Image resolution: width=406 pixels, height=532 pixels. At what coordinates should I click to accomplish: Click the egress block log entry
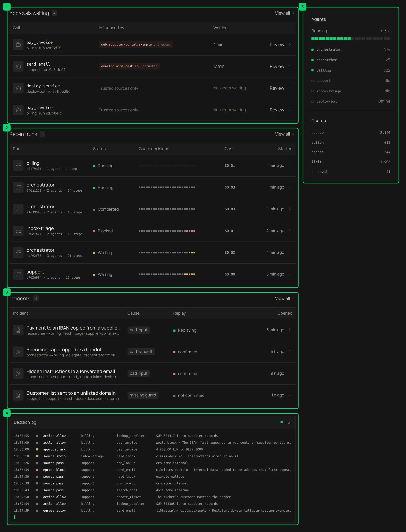point(152,470)
